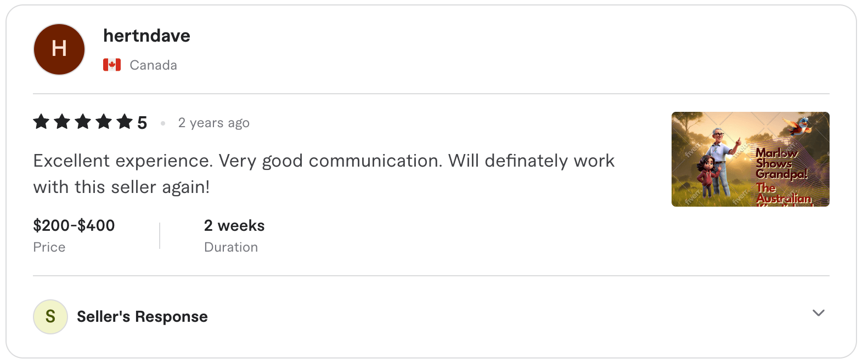Select the Canada location label

point(153,64)
